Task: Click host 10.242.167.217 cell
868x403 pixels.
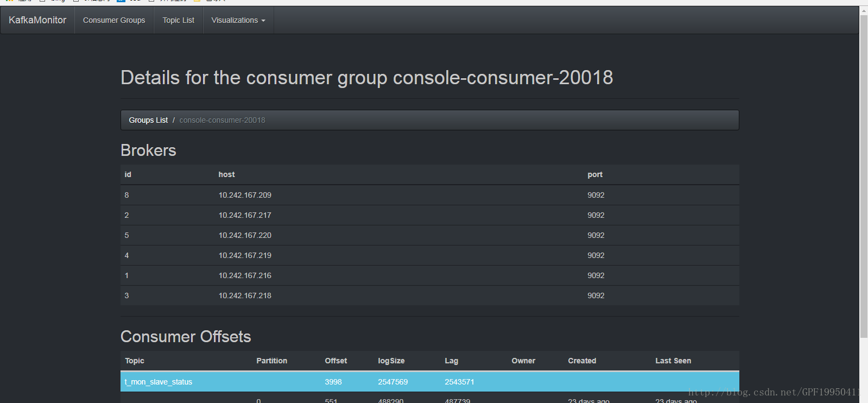Action: (x=245, y=215)
